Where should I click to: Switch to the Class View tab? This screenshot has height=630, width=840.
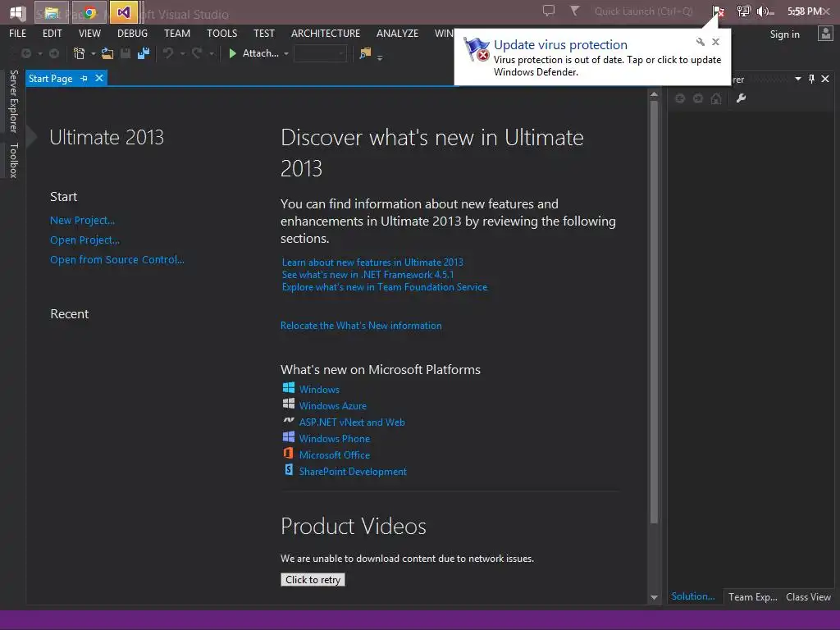coord(808,597)
